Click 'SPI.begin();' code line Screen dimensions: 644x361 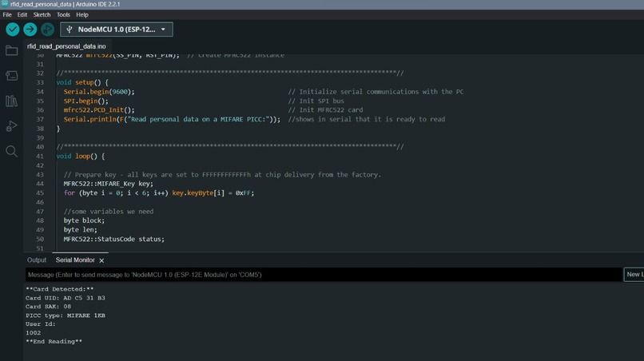coord(85,101)
